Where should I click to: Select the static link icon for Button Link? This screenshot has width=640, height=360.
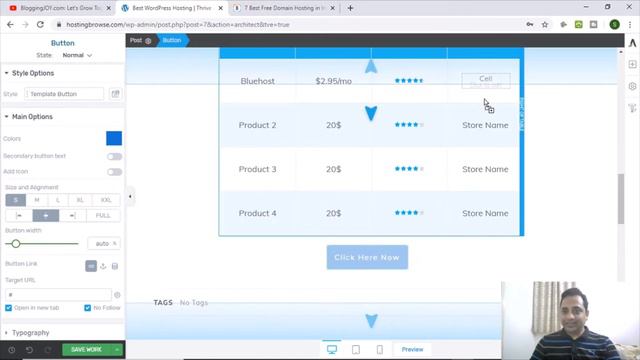91,266
